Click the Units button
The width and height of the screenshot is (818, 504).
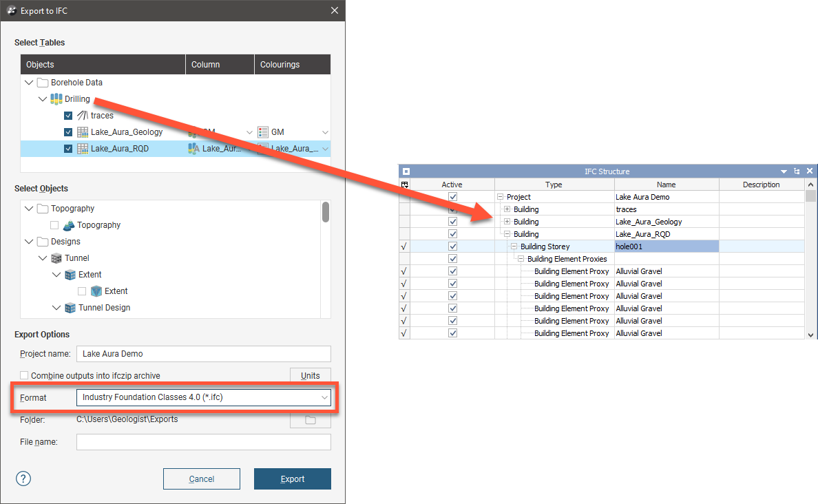click(x=310, y=376)
